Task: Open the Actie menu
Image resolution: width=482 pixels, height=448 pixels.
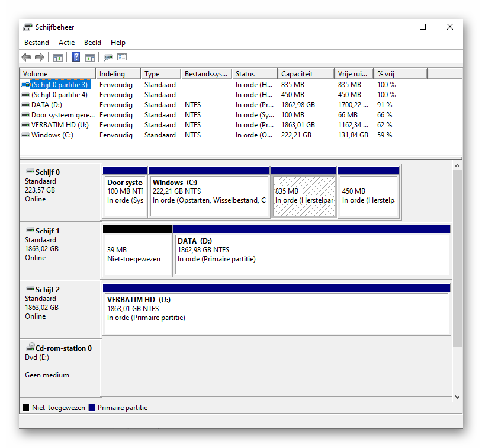Action: coord(66,43)
